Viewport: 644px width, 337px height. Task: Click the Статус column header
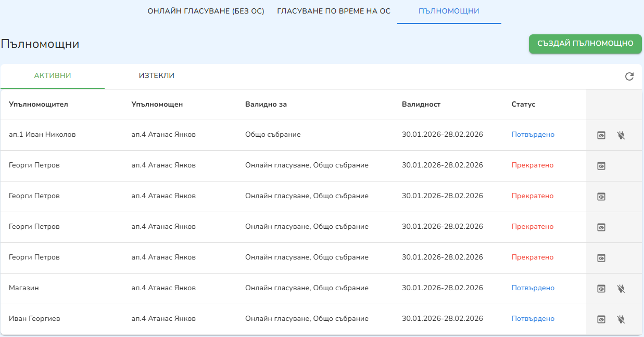coord(523,105)
